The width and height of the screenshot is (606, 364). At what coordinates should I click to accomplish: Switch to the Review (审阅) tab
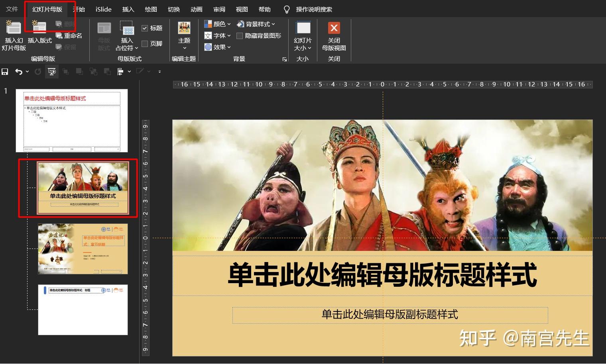(219, 9)
